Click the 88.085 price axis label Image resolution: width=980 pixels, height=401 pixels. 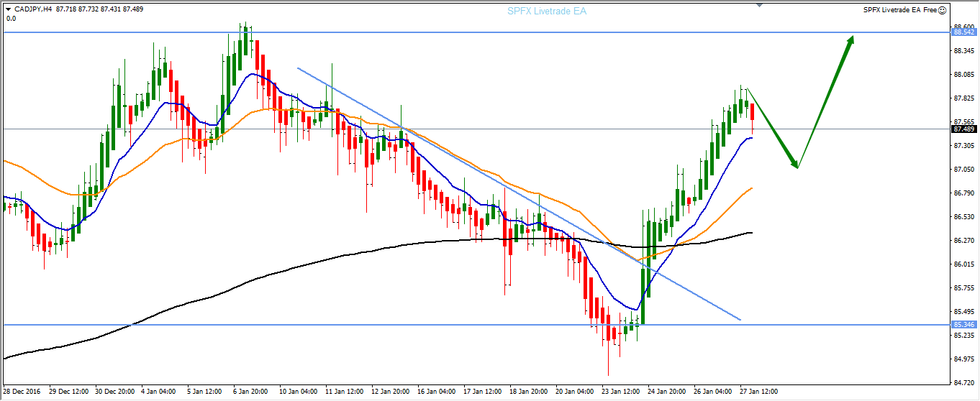click(x=963, y=75)
